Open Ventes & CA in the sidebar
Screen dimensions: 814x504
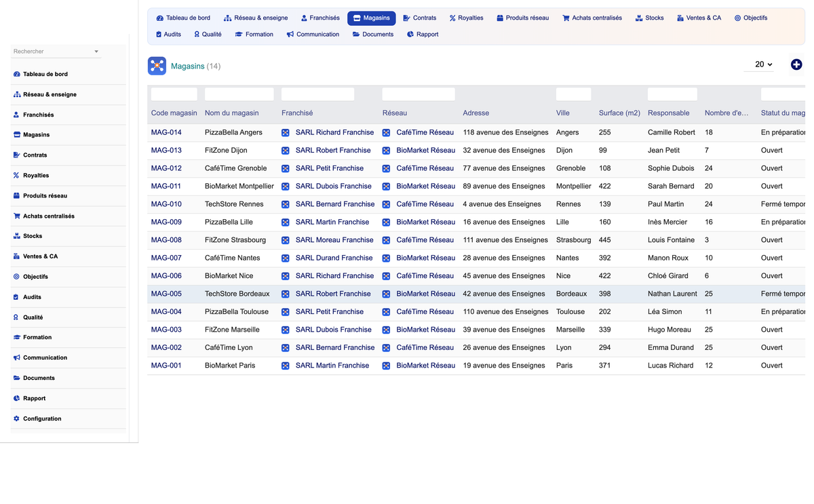pyautogui.click(x=40, y=256)
